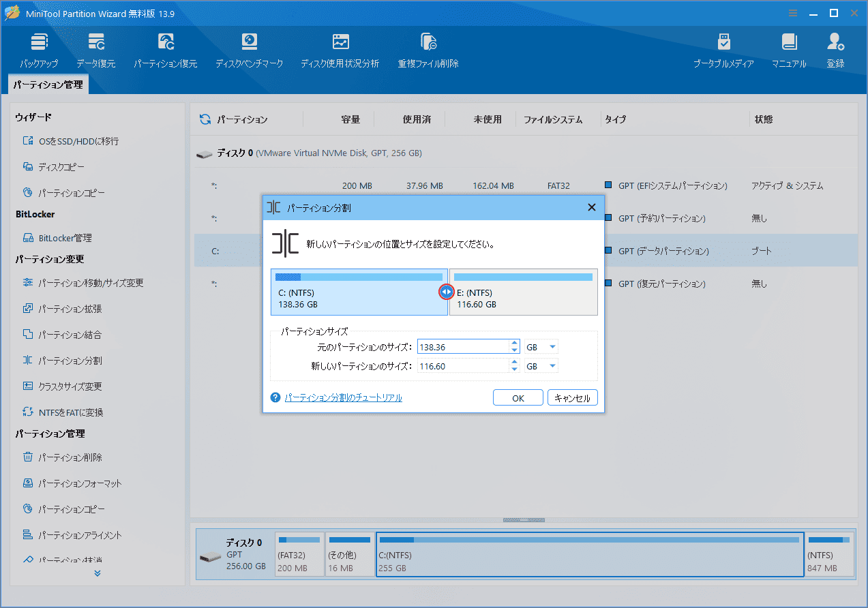Choose パーティション削除

(62, 457)
